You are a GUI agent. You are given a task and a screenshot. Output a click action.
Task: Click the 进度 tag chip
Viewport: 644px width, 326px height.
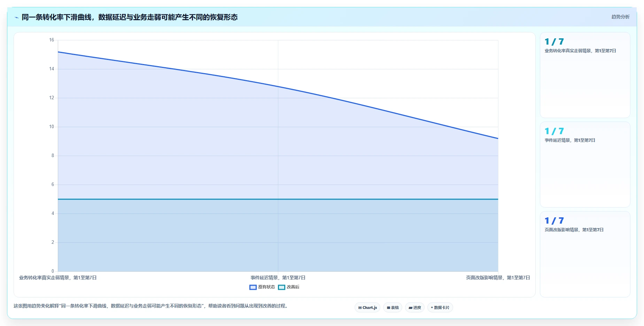coord(414,308)
